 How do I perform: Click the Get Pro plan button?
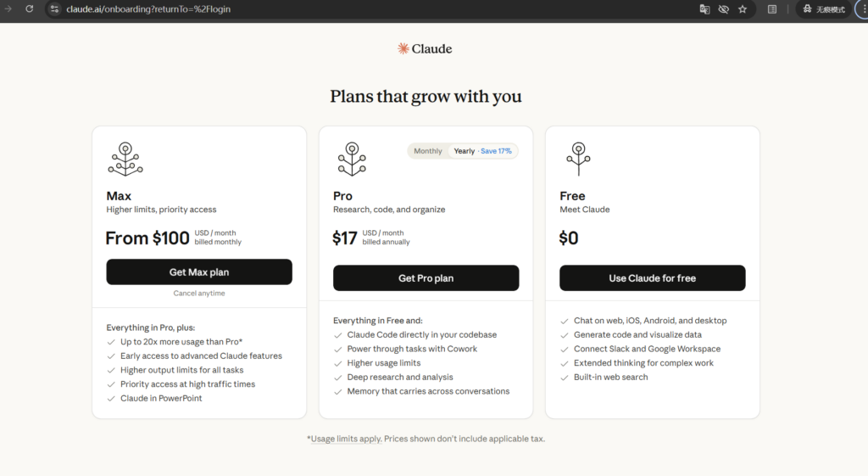click(x=426, y=278)
